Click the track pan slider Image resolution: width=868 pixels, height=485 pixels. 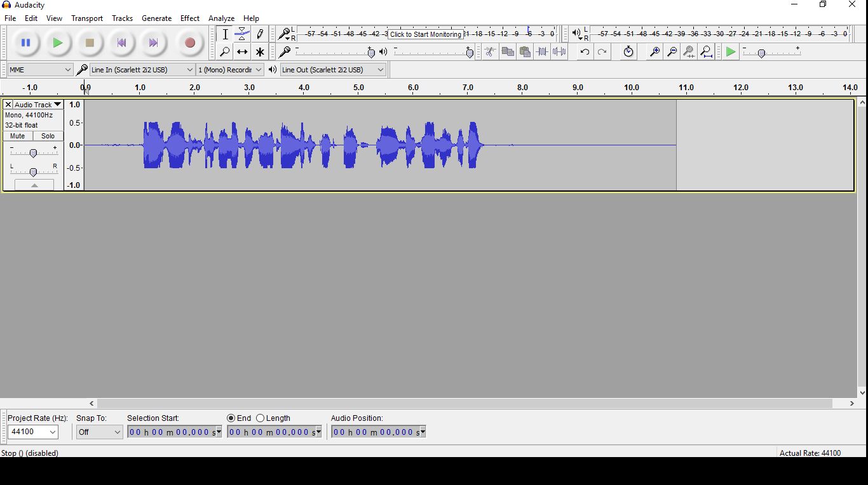tap(33, 171)
